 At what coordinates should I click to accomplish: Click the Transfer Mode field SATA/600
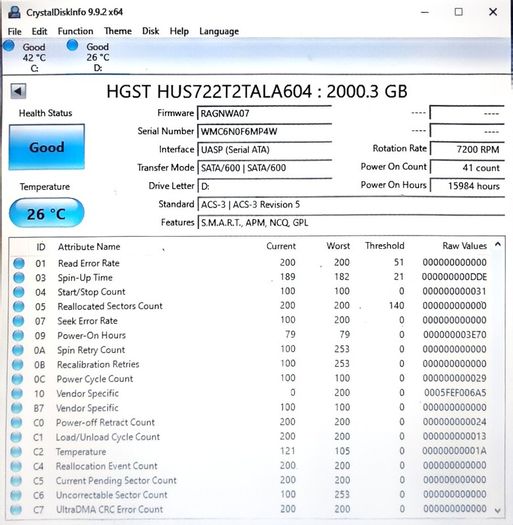265,168
